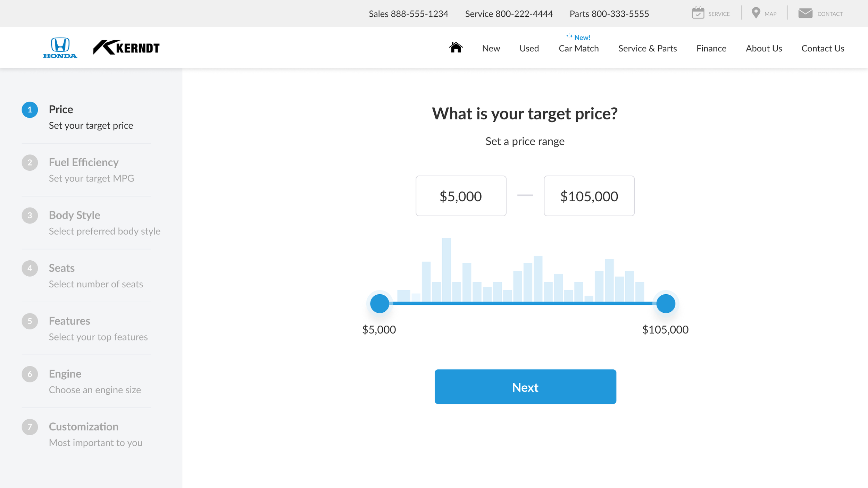
Task: Click the Honda logo
Action: pos(60,48)
